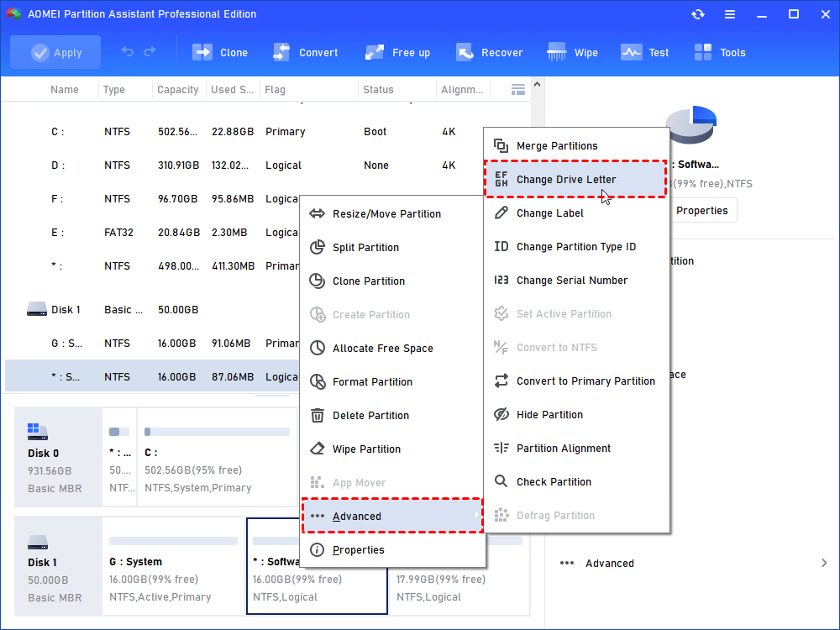Open the Tools menu
The image size is (840, 630).
pos(720,52)
